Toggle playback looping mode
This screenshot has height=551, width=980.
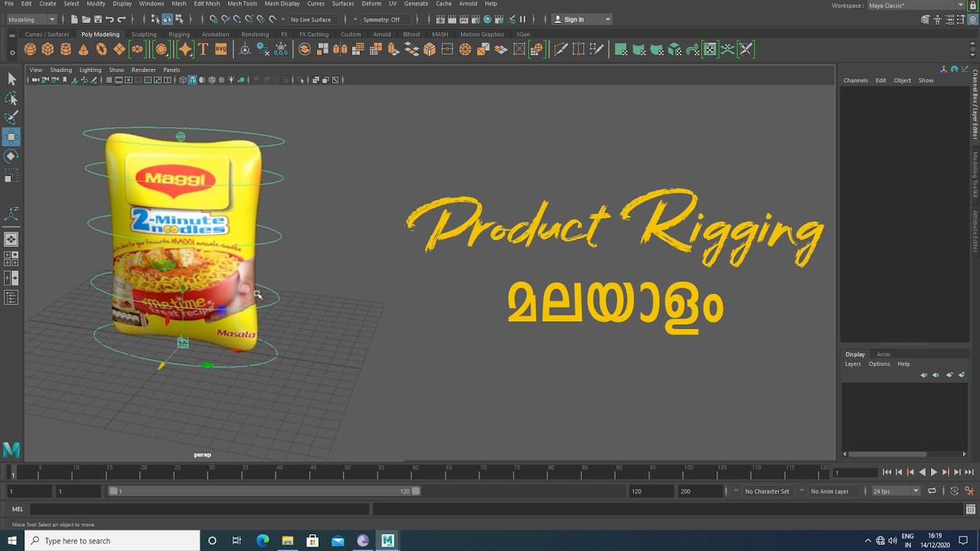pyautogui.click(x=933, y=491)
